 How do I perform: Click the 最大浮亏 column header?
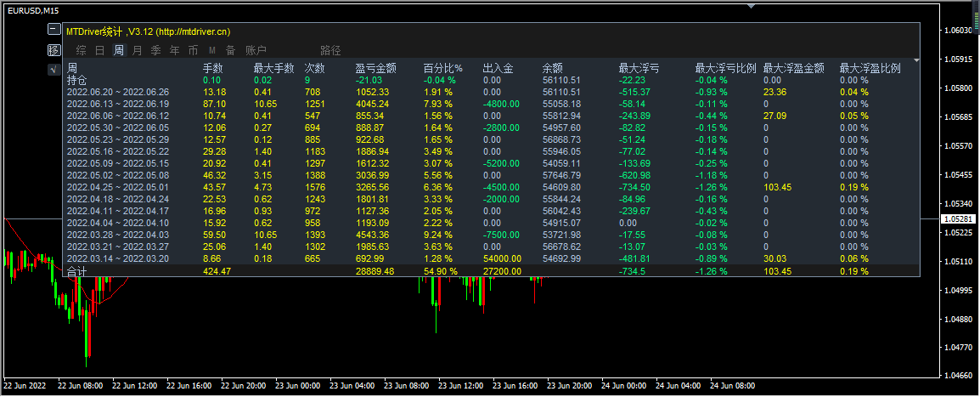pyautogui.click(x=639, y=69)
